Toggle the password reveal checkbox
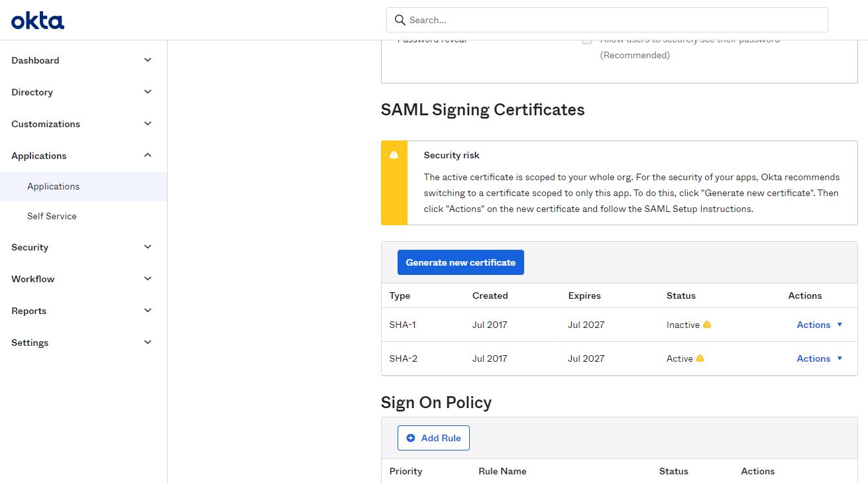This screenshot has height=483, width=868. pos(587,40)
